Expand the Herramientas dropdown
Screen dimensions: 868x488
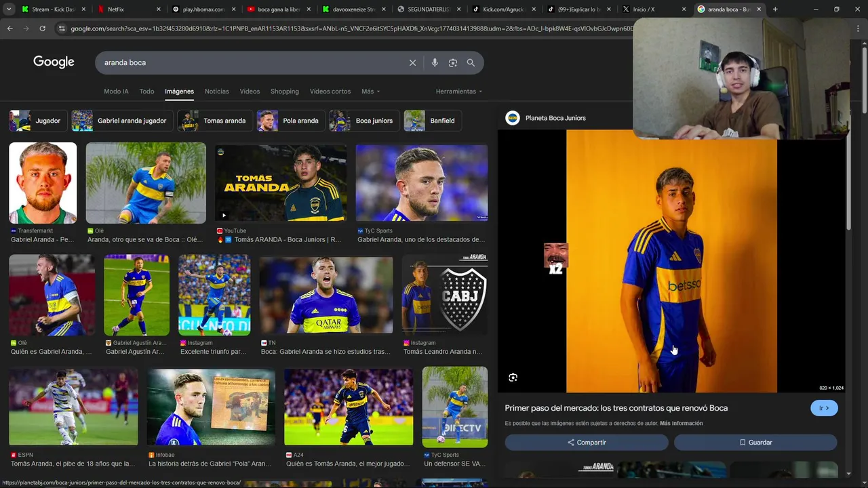459,91
